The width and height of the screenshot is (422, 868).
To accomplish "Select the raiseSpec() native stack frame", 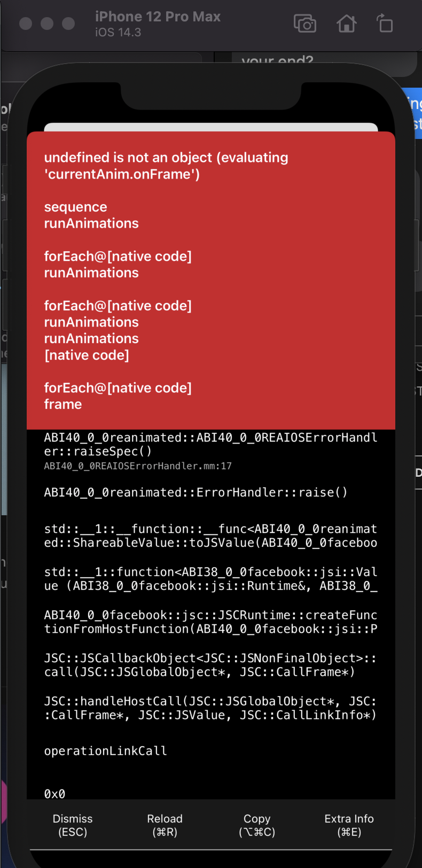I will tap(210, 444).
